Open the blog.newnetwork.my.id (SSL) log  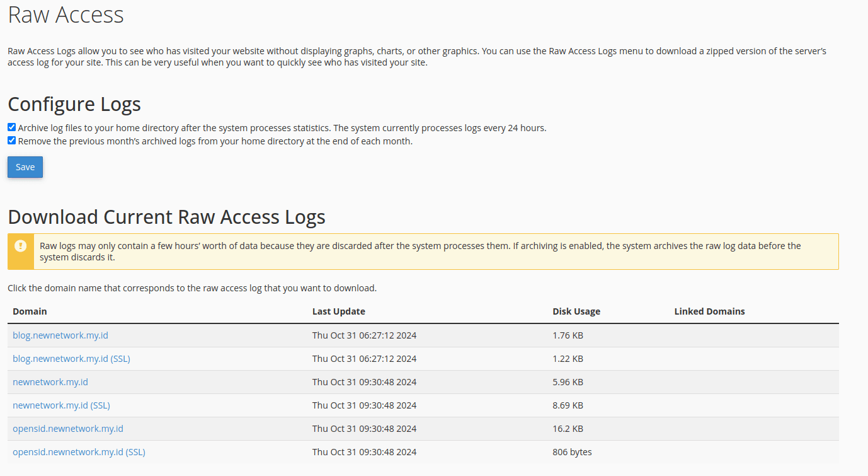click(x=71, y=358)
